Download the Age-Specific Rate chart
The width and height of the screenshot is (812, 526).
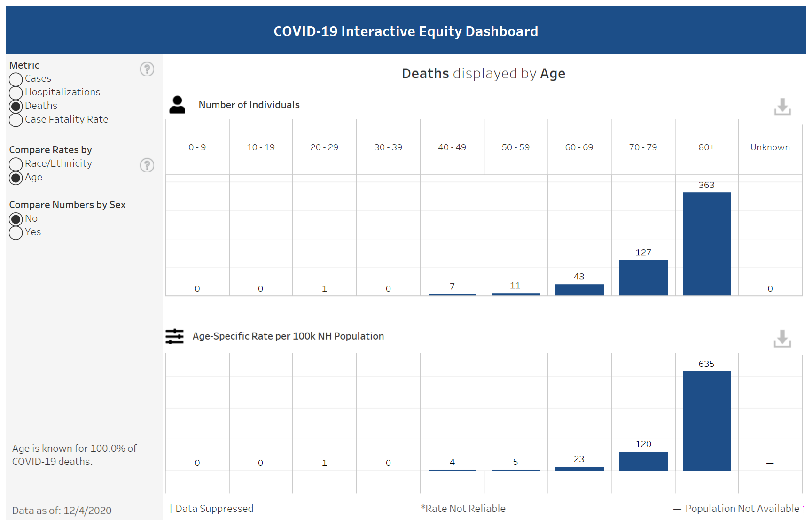click(x=782, y=339)
